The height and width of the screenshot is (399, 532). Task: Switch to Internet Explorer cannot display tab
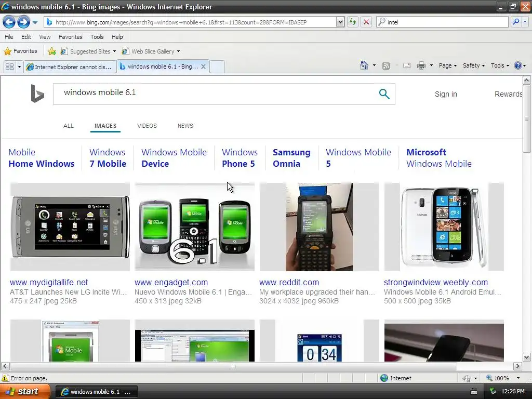[x=70, y=67]
